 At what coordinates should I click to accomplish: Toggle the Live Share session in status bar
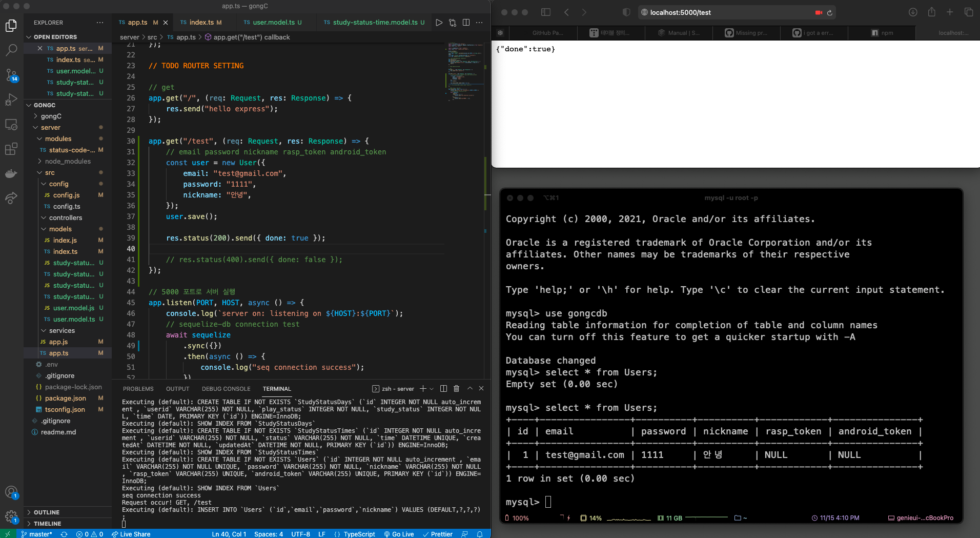pos(131,534)
